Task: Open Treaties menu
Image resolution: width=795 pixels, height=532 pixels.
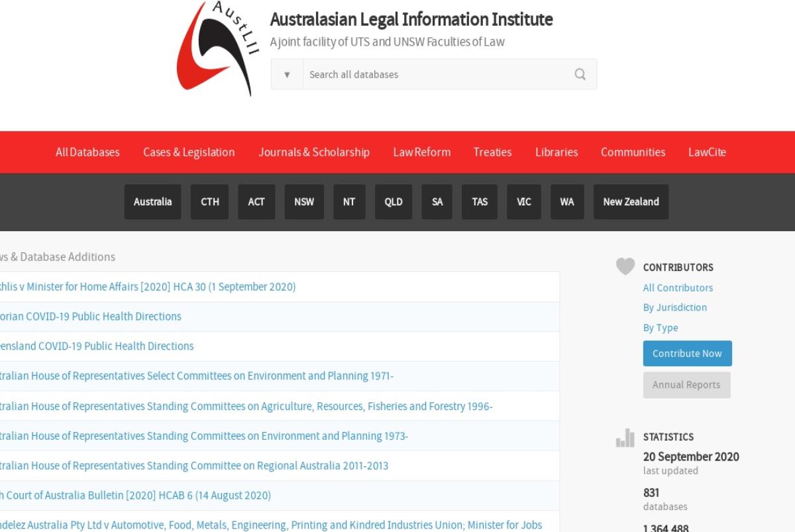Action: [x=492, y=152]
